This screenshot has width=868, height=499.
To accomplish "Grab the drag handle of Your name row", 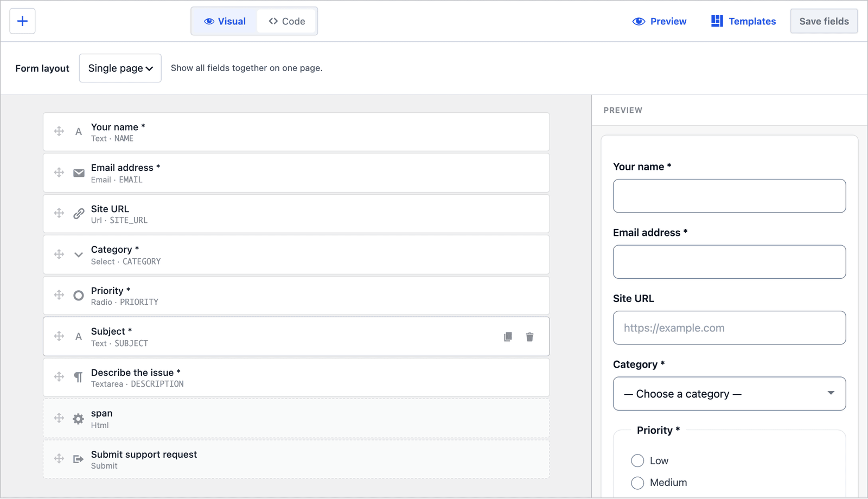I will coord(59,131).
